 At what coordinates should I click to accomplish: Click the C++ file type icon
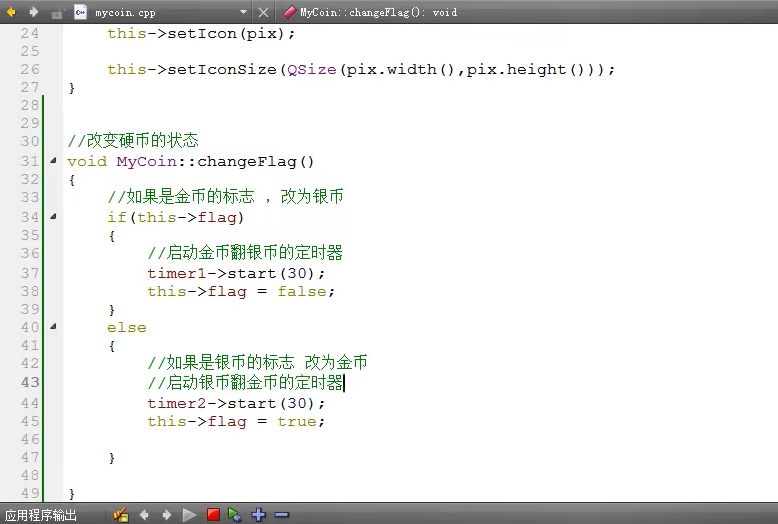pyautogui.click(x=80, y=12)
